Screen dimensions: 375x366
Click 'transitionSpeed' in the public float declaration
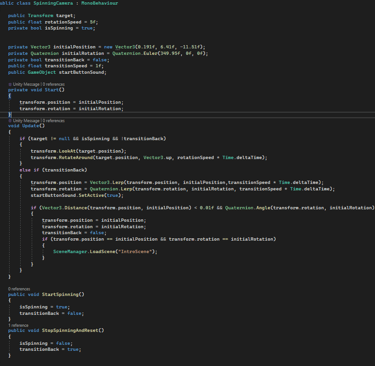pos(66,66)
